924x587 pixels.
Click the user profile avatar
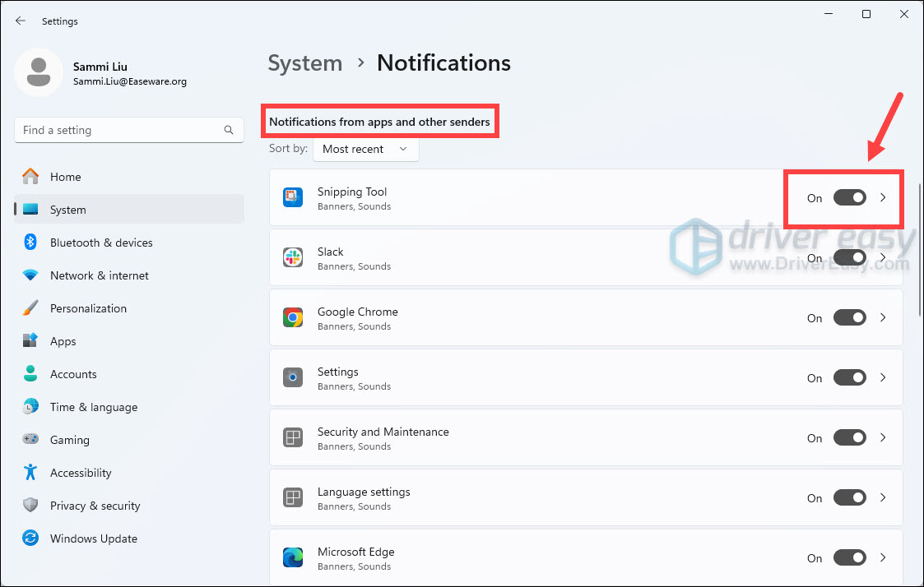coord(39,72)
